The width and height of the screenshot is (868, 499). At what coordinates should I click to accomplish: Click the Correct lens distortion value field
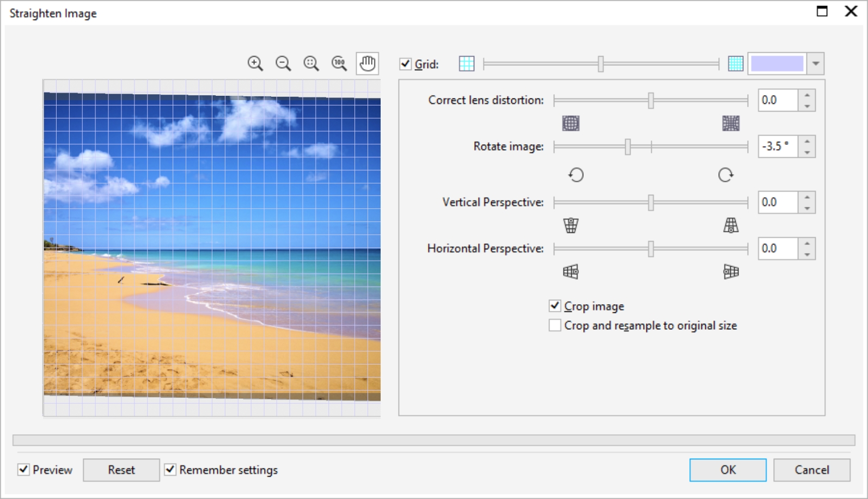[778, 100]
